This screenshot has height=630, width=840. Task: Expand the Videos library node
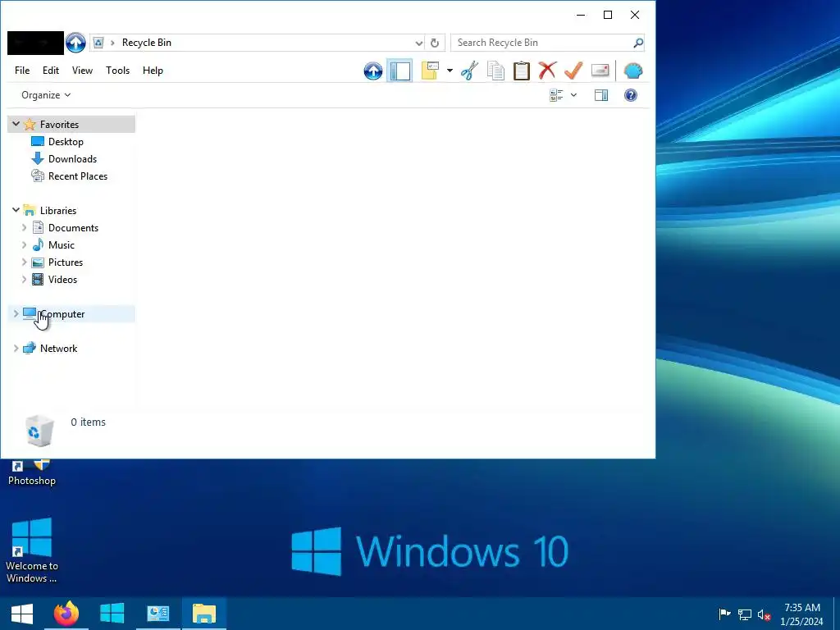tap(24, 279)
